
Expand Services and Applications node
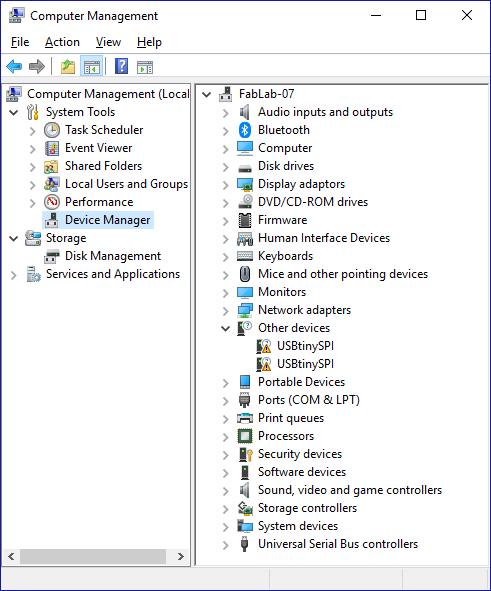coord(14,275)
